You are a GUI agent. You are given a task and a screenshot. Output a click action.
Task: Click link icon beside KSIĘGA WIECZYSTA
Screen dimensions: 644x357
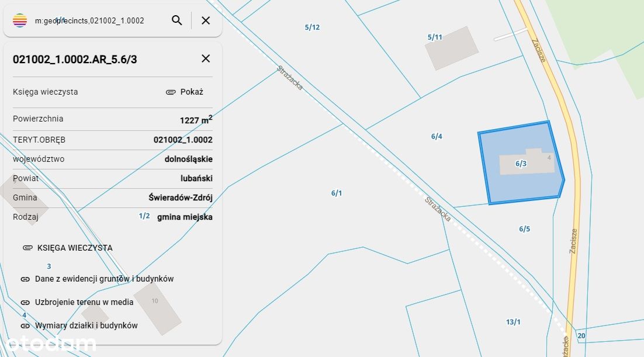point(27,248)
